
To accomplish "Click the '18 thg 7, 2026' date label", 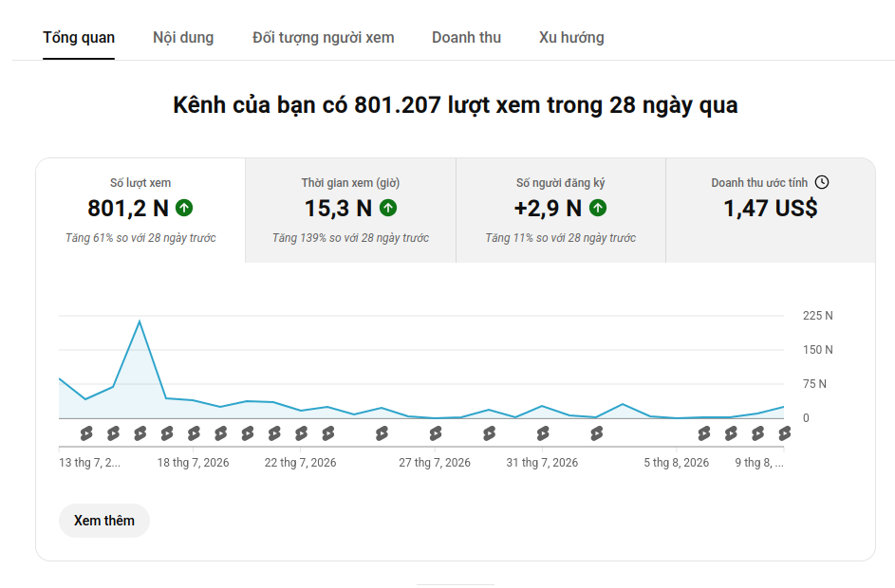I will tap(193, 463).
